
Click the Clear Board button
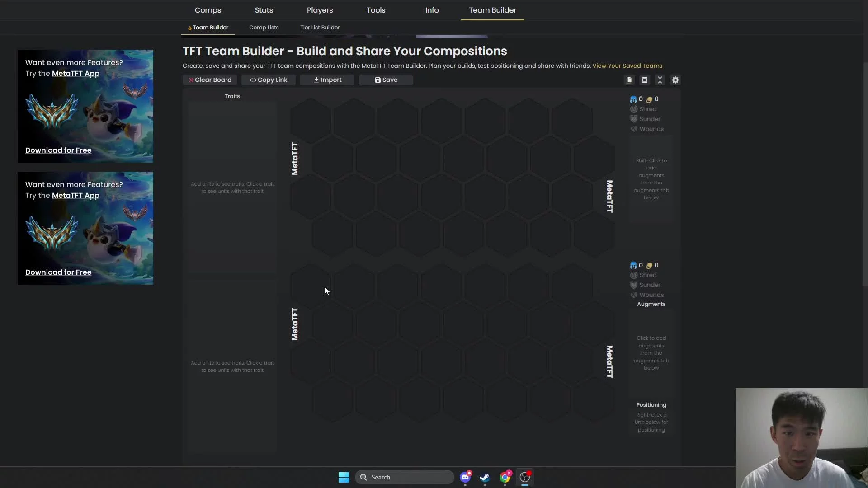(x=210, y=80)
